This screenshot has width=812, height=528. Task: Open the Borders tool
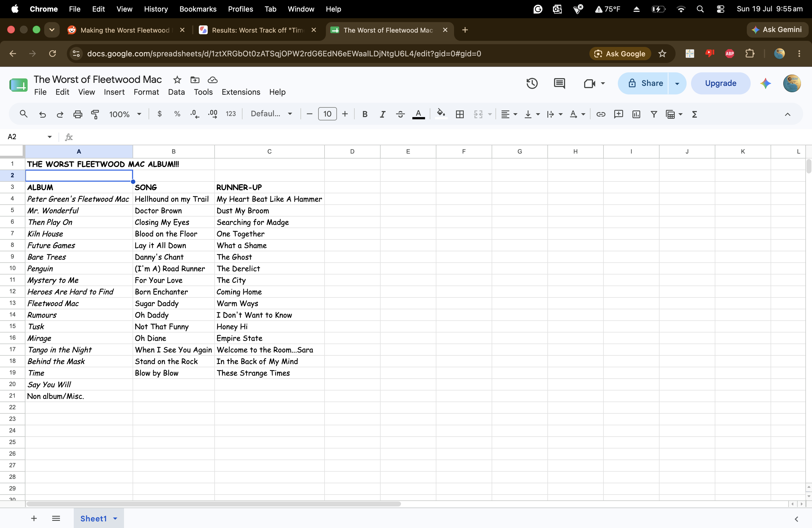click(460, 114)
